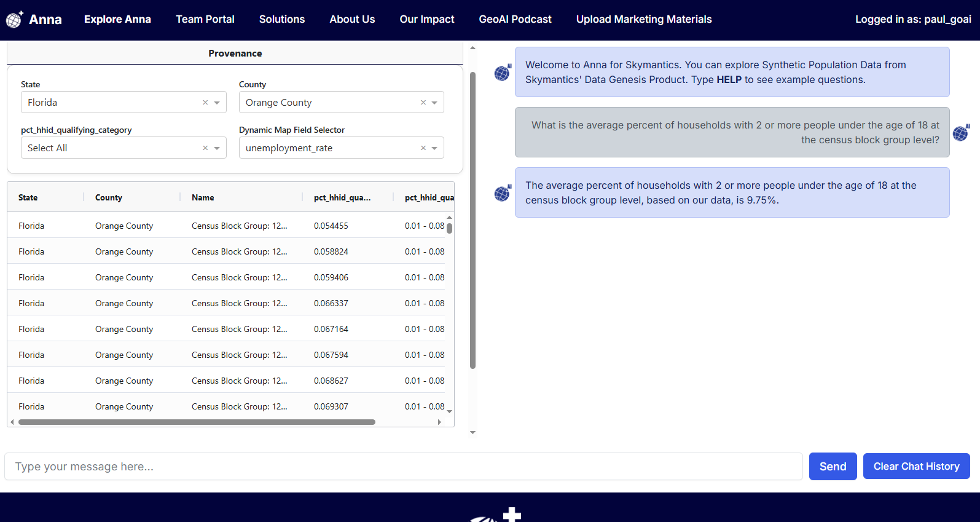This screenshot has height=522, width=980.
Task: Click the table's horizontal scrollbar
Action: click(197, 422)
